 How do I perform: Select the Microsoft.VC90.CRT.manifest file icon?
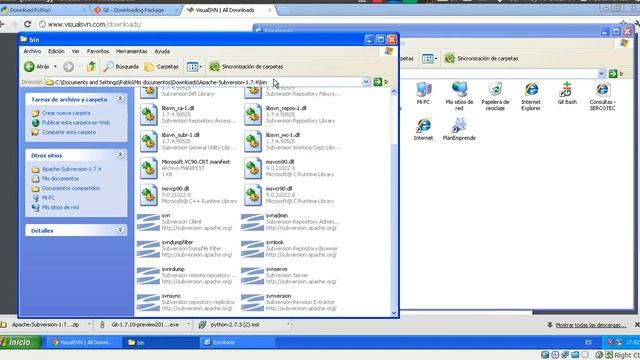149,168
